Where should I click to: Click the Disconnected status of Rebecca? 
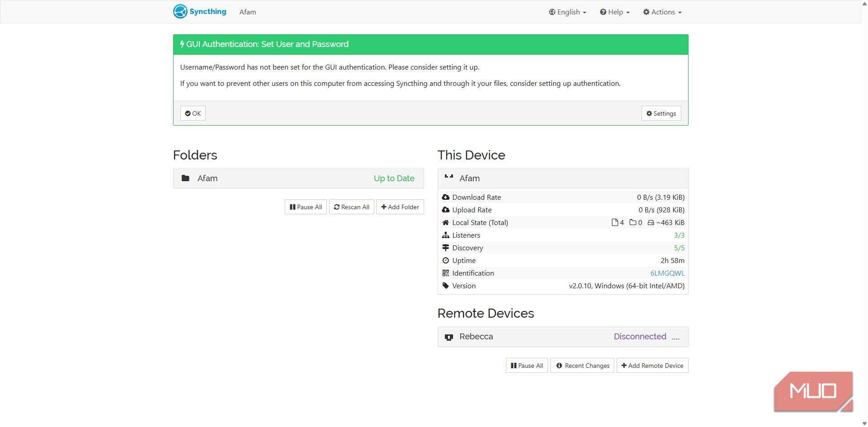[x=640, y=336]
